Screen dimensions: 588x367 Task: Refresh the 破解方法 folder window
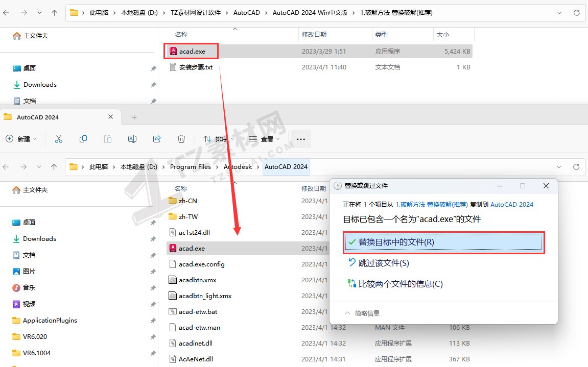pyautogui.click(x=576, y=13)
